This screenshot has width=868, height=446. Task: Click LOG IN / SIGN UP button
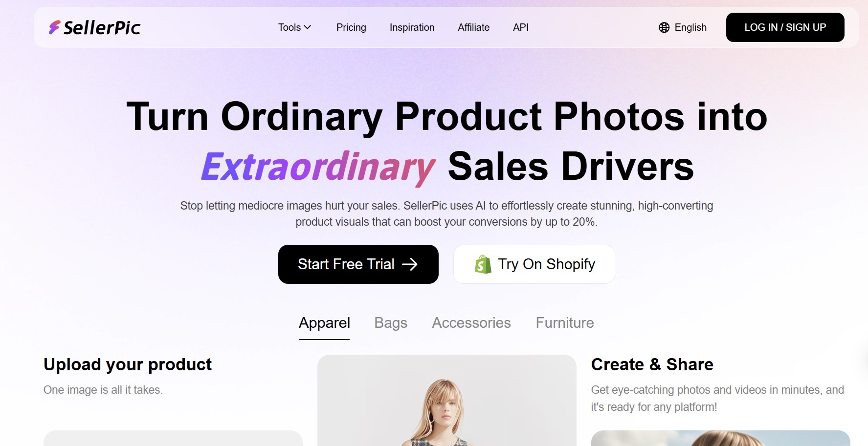(x=785, y=27)
